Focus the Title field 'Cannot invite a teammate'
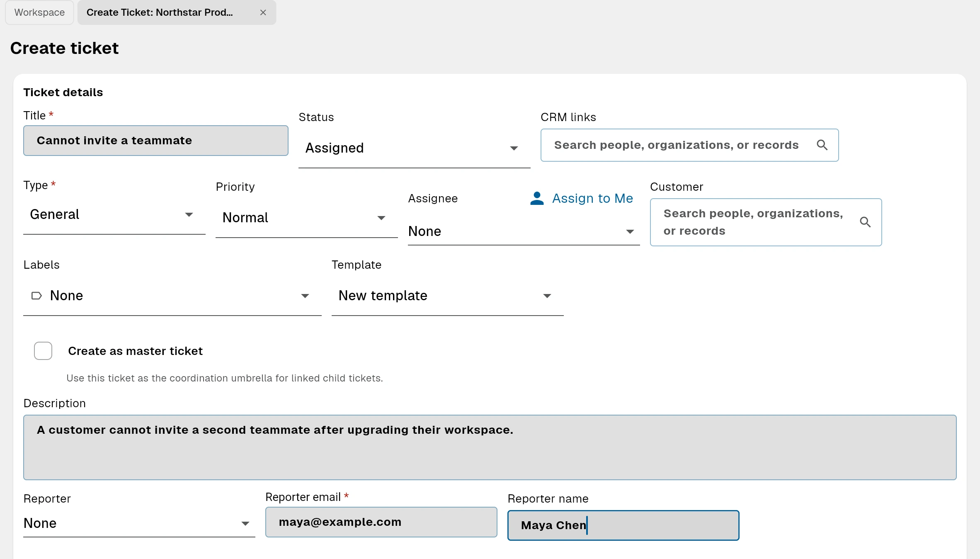Screen dimensions: 980x559 (x=156, y=141)
